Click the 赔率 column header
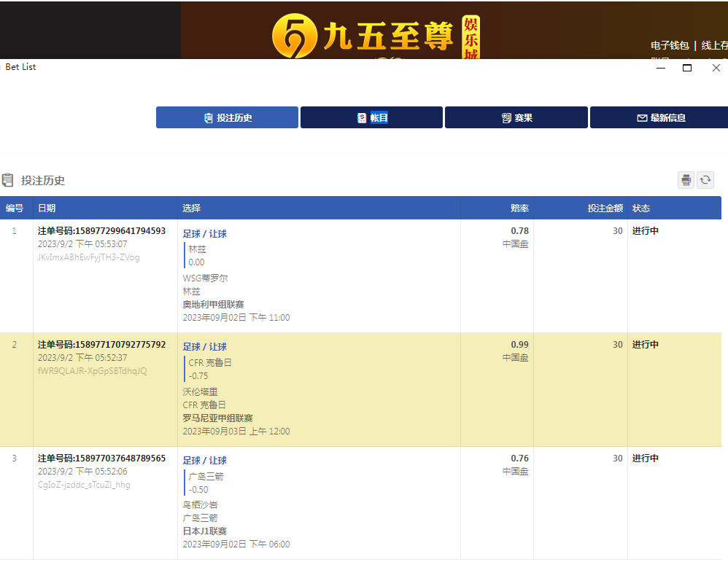The height and width of the screenshot is (562, 728). tap(519, 208)
